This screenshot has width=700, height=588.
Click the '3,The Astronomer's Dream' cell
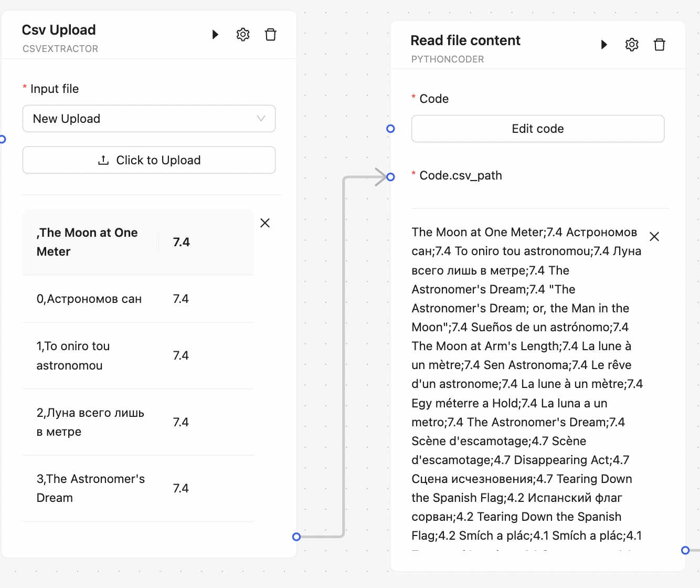90,488
